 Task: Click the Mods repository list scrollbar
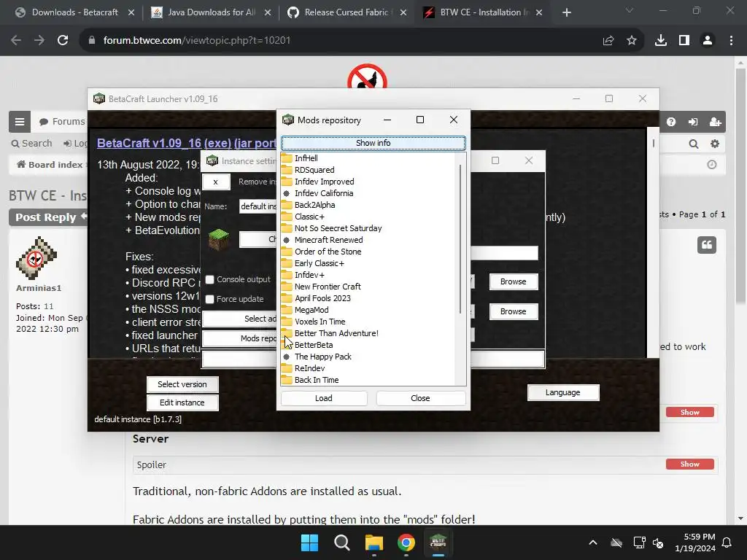tap(460, 238)
